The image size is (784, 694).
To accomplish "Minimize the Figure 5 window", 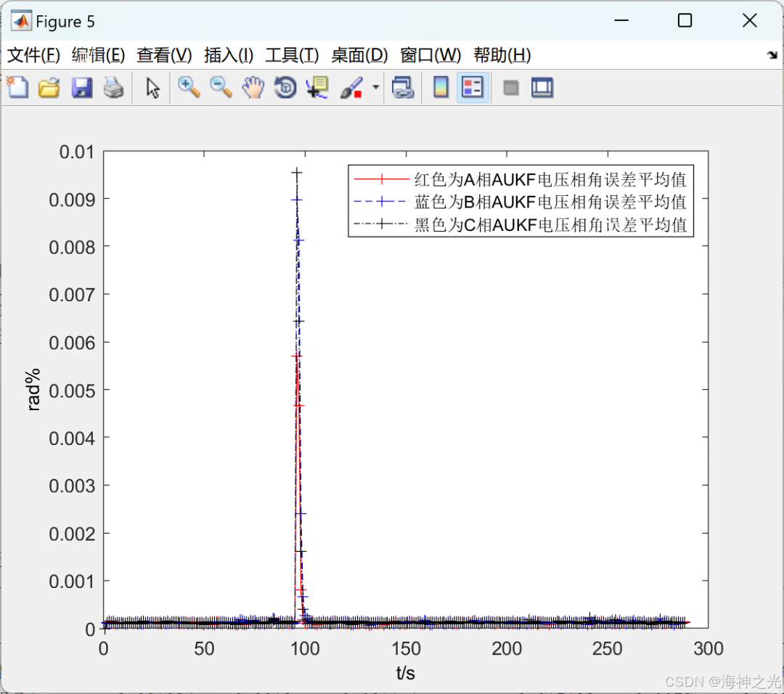I will (621, 20).
